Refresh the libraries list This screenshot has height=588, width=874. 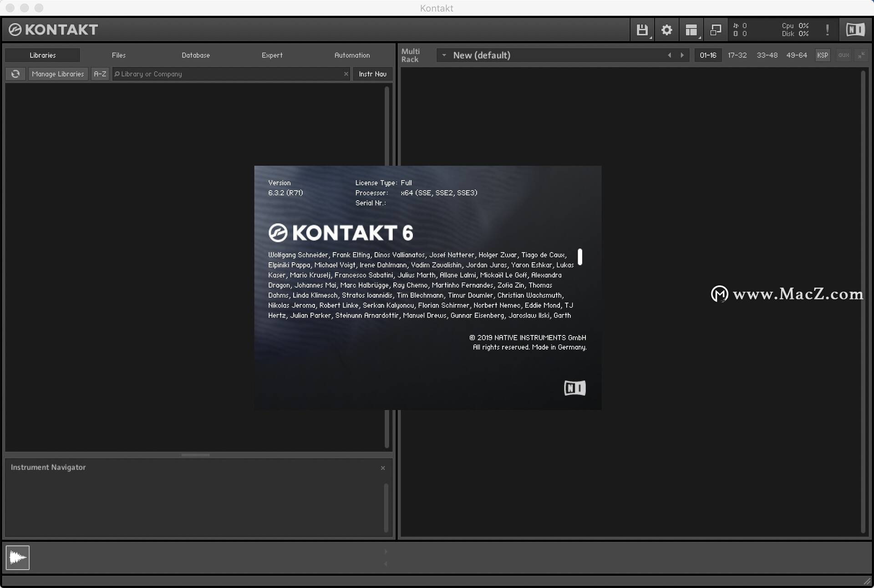(x=15, y=74)
